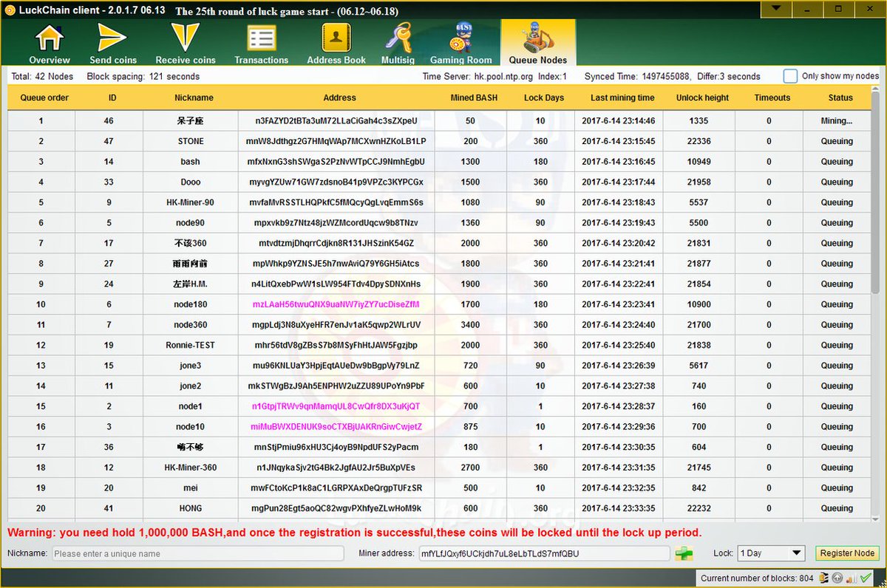Open the Lock duration dropdown
Viewport: 887px width, 588px height.
pyautogui.click(x=771, y=553)
